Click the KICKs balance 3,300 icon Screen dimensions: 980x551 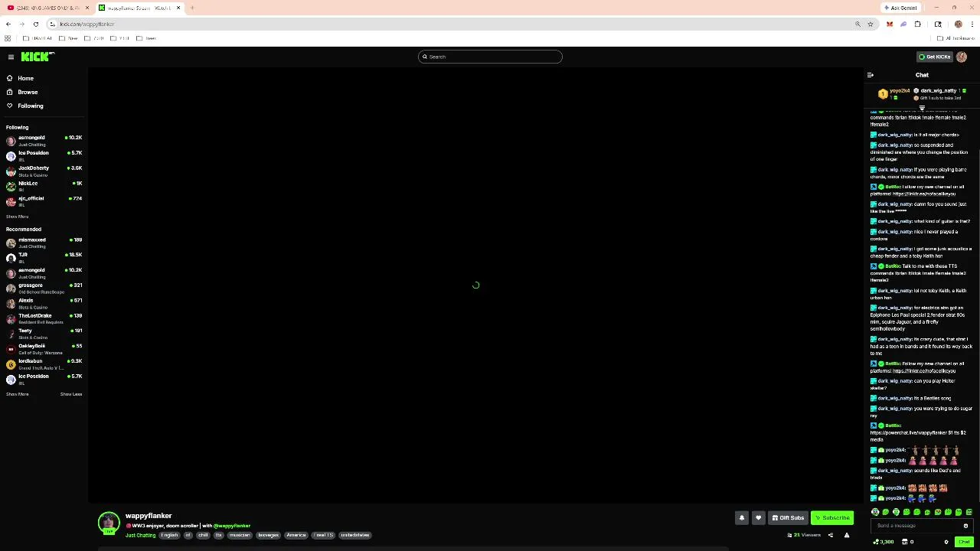(x=884, y=542)
